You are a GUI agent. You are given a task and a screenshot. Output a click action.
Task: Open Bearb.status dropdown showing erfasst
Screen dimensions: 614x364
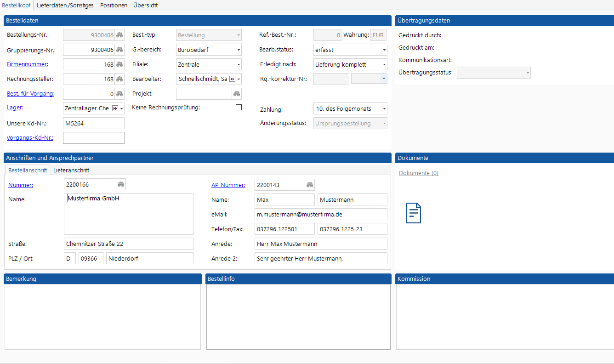384,50
